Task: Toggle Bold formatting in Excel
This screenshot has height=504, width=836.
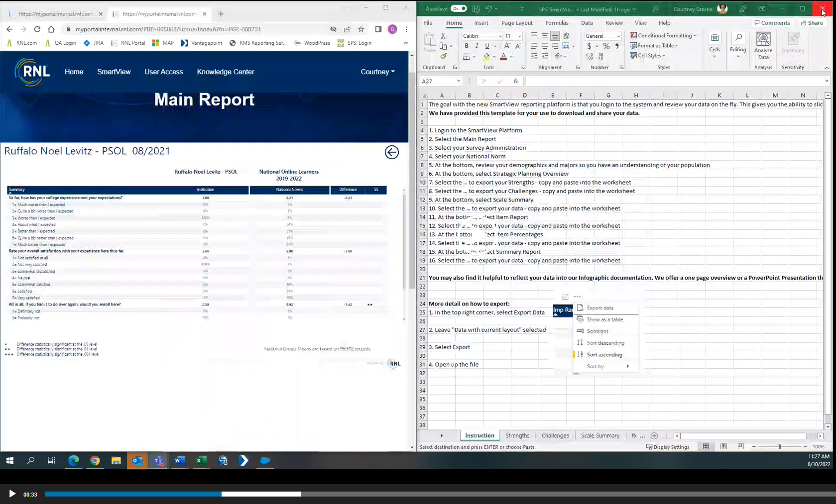Action: point(467,46)
